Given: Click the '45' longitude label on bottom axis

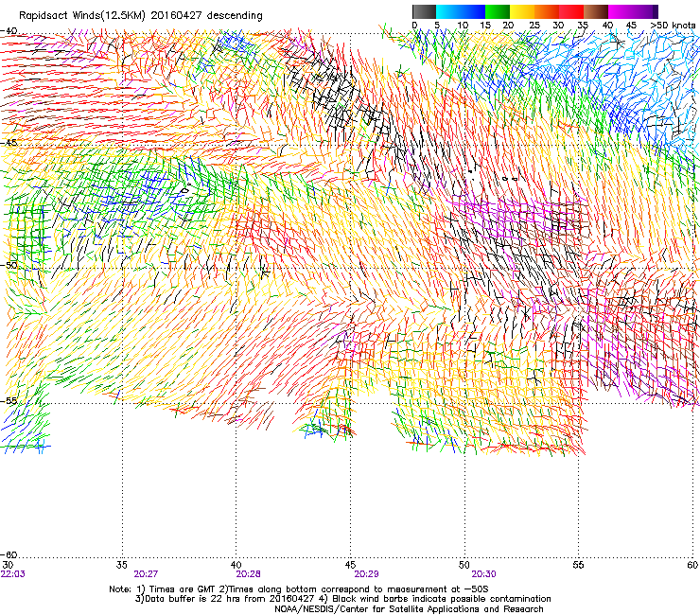Looking at the screenshot, I should click(x=350, y=565).
